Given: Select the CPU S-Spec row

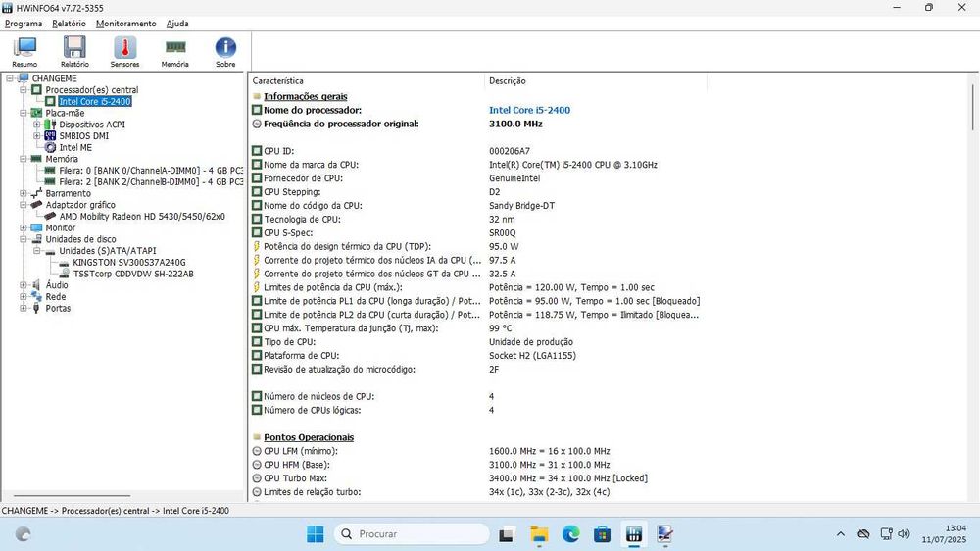Looking at the screenshot, I should tap(481, 232).
